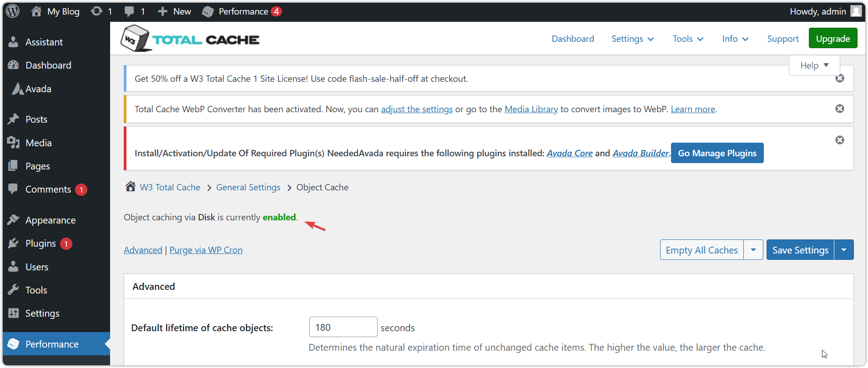Open the W3TC Dashboard nav link
This screenshot has height=368, width=868.
pyautogui.click(x=573, y=39)
